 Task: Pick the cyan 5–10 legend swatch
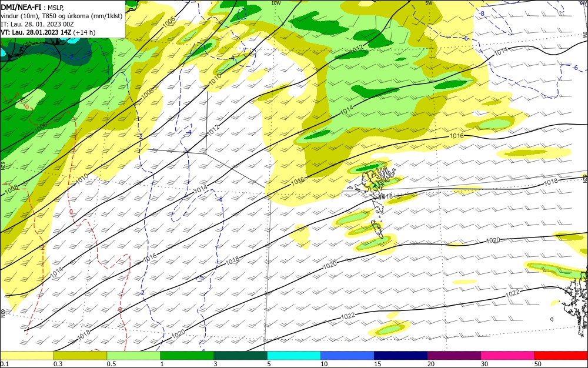(x=294, y=356)
